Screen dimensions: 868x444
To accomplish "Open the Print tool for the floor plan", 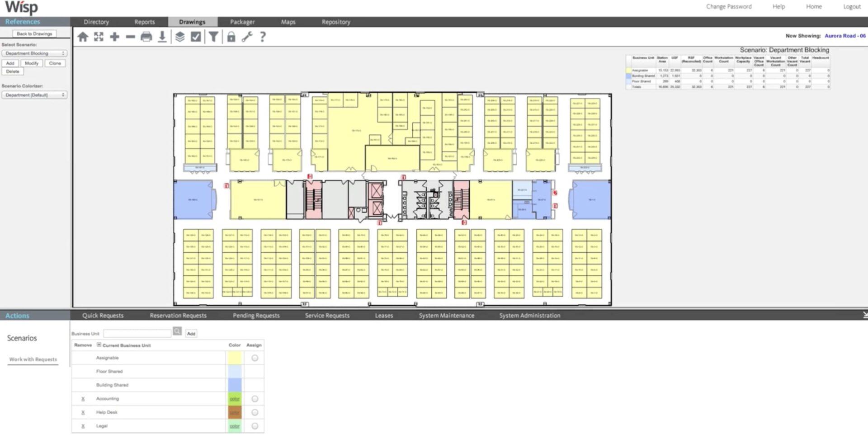I will [x=146, y=37].
